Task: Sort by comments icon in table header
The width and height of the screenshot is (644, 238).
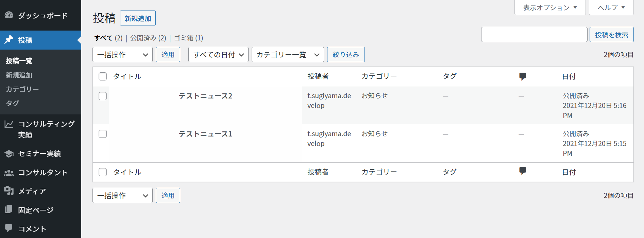Action: click(x=523, y=76)
